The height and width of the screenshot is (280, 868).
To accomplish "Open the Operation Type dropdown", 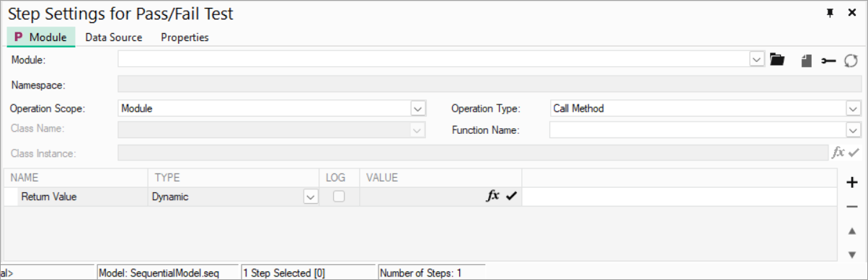I will [853, 109].
